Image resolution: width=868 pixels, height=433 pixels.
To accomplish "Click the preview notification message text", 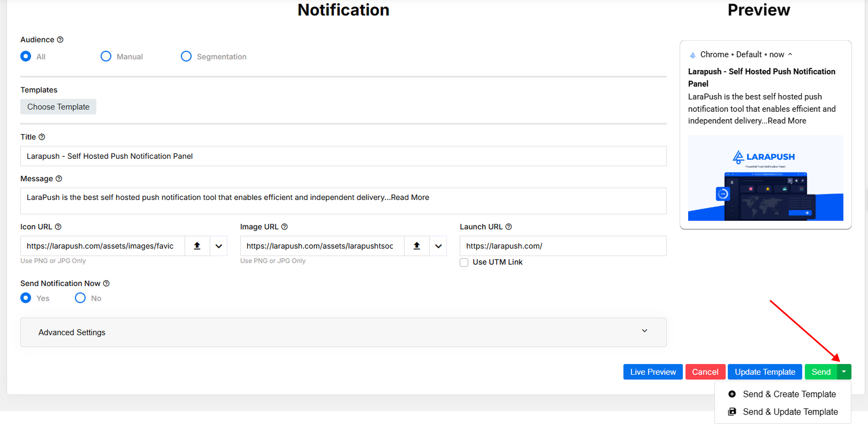I will point(762,109).
